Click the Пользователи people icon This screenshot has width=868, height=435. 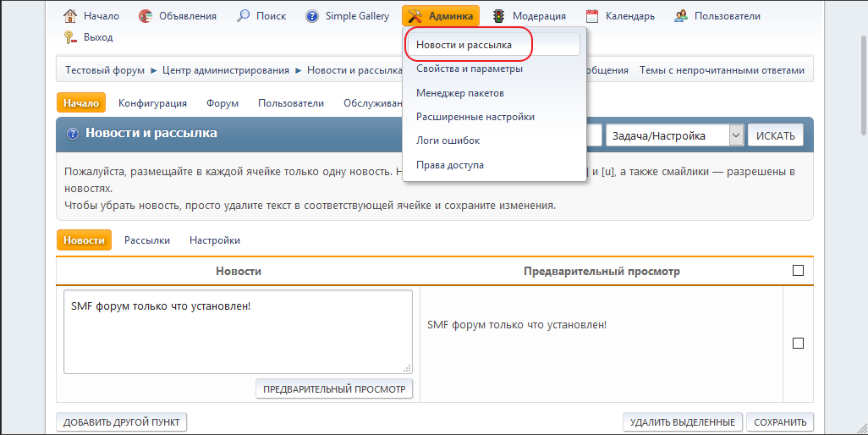tap(681, 16)
